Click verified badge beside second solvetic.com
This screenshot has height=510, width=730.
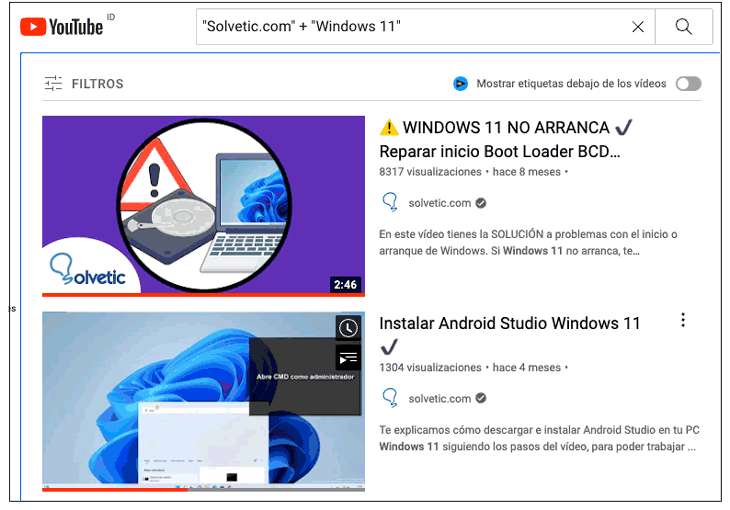[x=481, y=398]
